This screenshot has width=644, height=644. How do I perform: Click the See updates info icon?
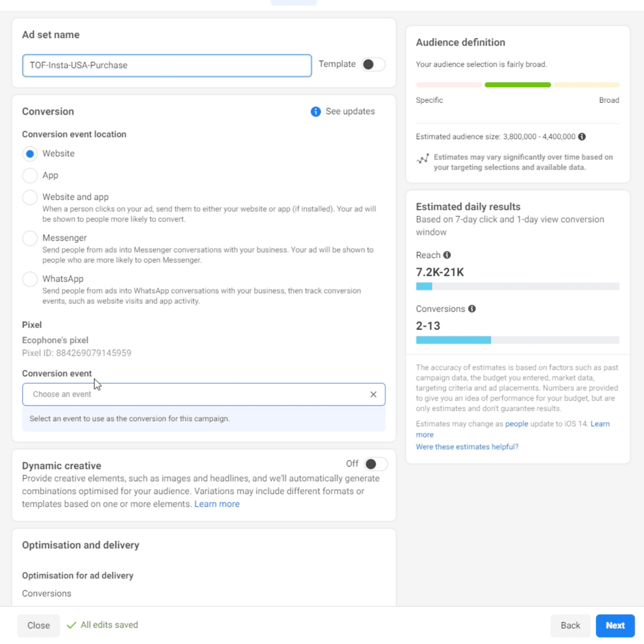[316, 112]
